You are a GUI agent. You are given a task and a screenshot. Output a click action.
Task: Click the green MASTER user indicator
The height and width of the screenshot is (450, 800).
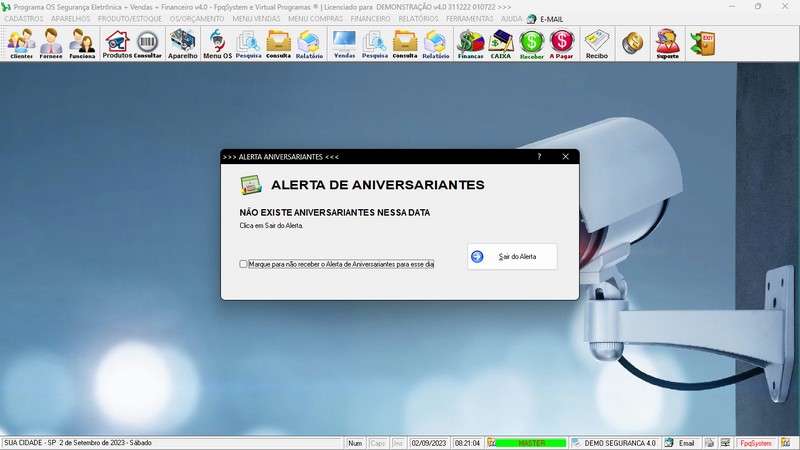click(532, 443)
